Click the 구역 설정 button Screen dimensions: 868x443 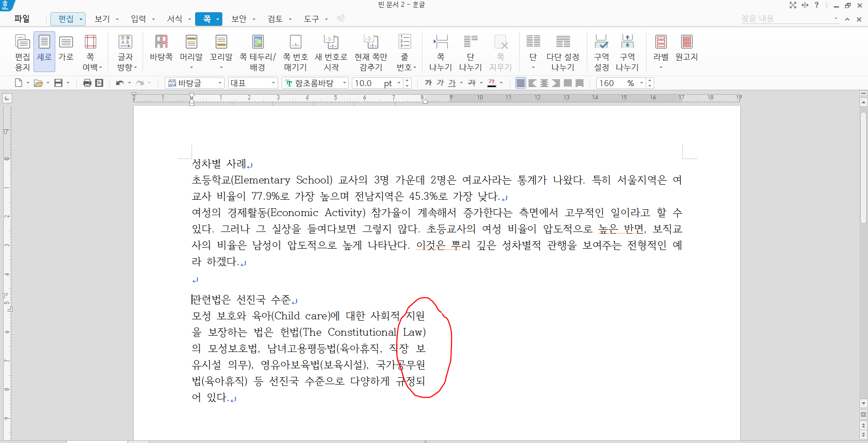(601, 52)
